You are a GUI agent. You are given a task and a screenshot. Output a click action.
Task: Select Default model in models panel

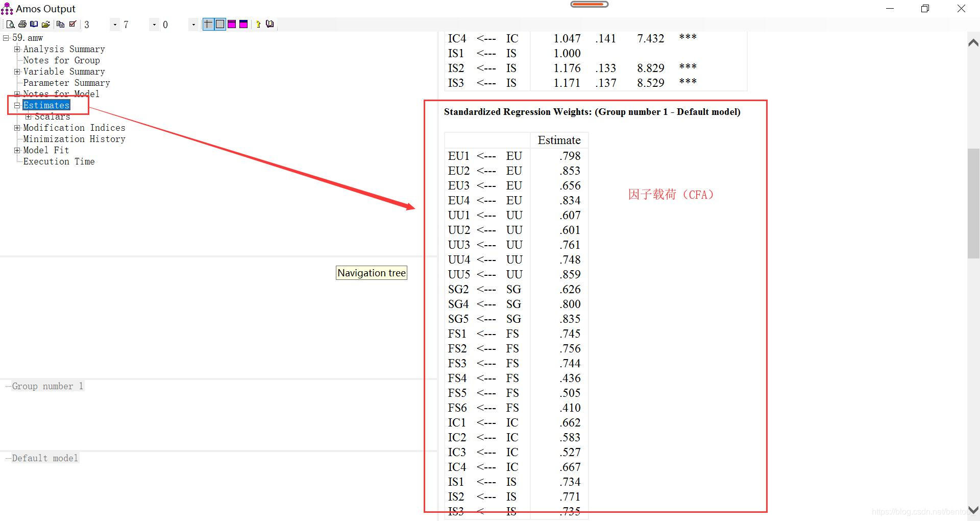point(45,458)
